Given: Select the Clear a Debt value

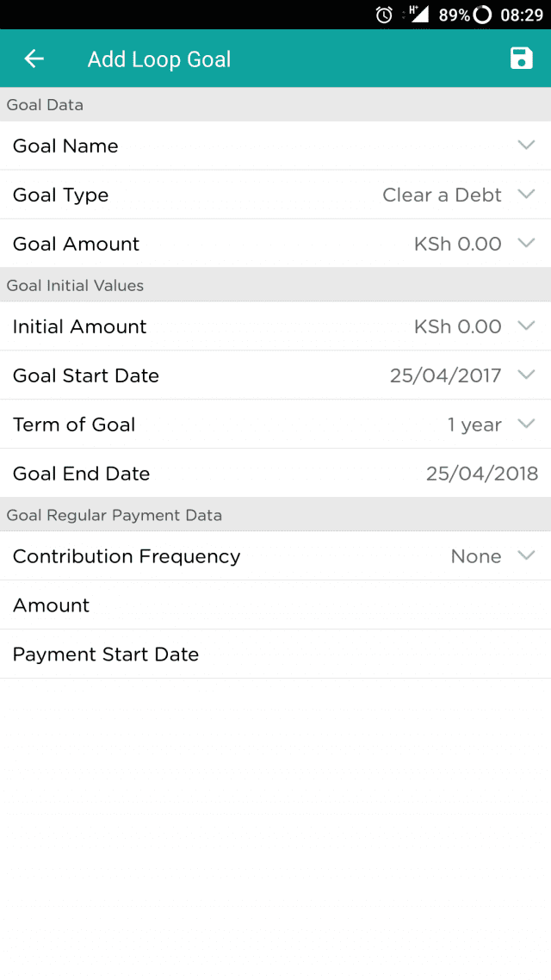Looking at the screenshot, I should click(x=442, y=195).
